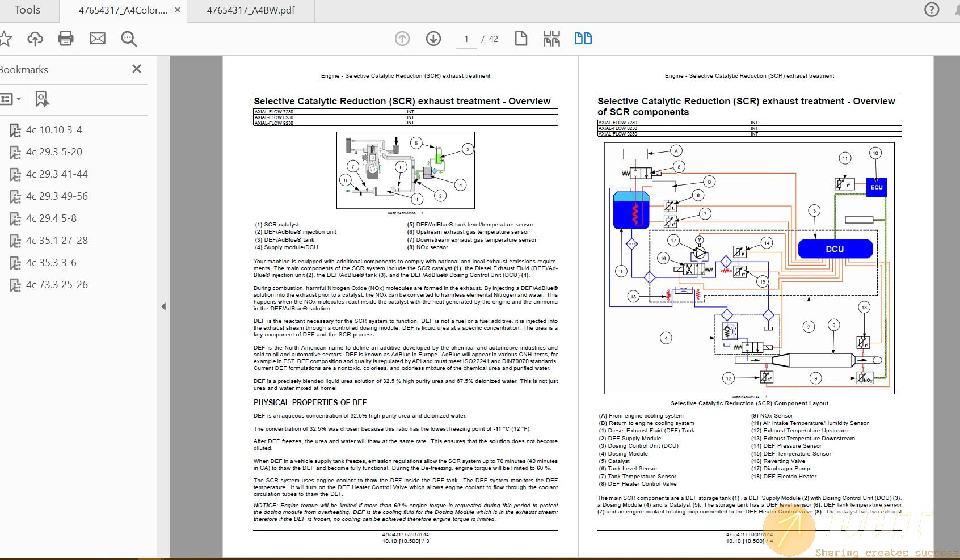Click legend entry '(8) DEF Heater Control Valve'
Viewport: 960px width, 560px height.
(638, 484)
